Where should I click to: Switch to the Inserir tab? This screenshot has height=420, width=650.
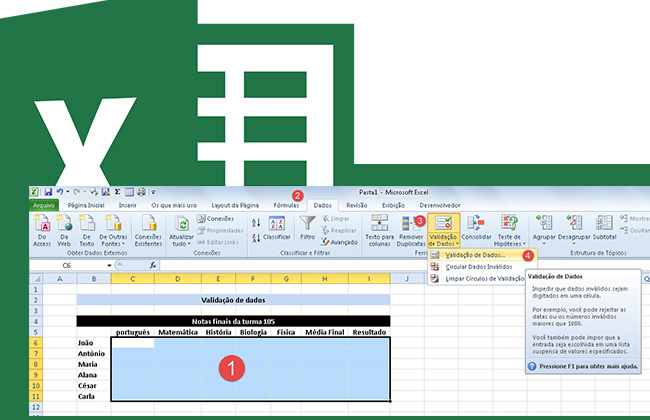point(127,205)
